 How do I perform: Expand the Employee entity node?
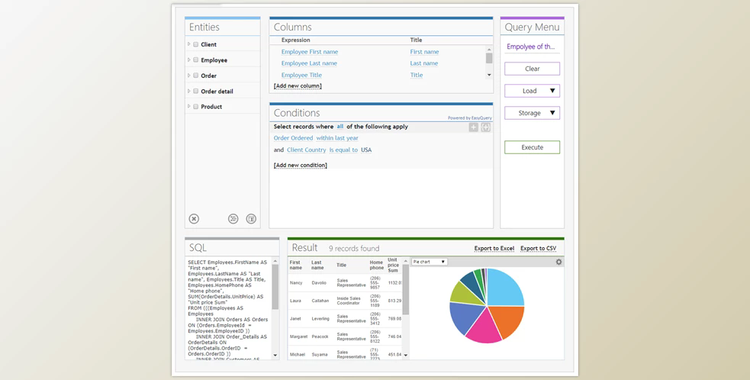pos(189,60)
